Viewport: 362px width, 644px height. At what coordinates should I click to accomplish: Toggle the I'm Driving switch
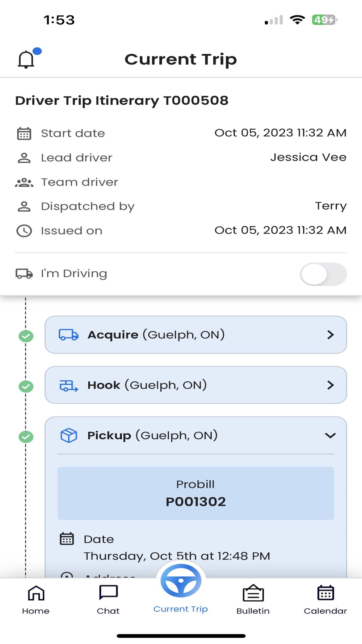(x=323, y=274)
